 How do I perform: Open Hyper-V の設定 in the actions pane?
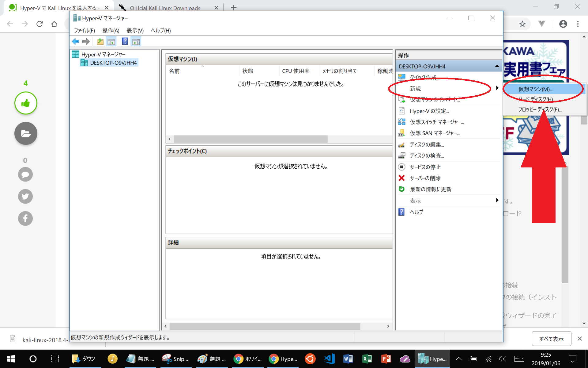[429, 111]
